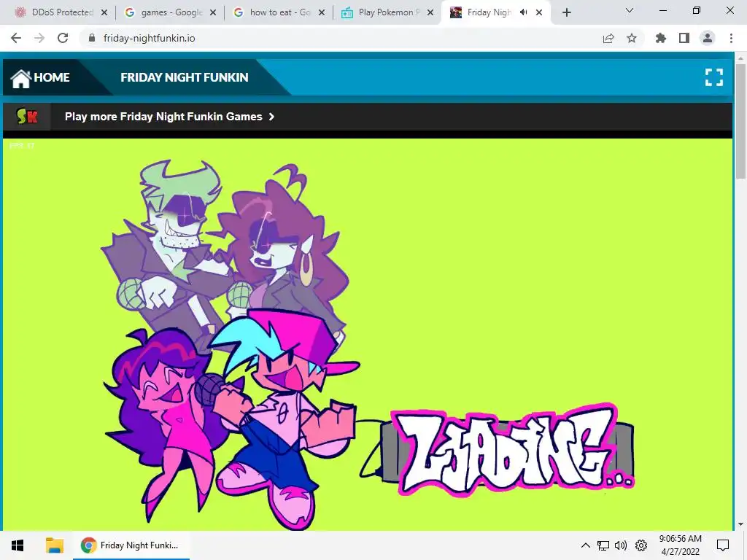
Task: Enter fullscreen mode for the game
Action: coord(714,77)
